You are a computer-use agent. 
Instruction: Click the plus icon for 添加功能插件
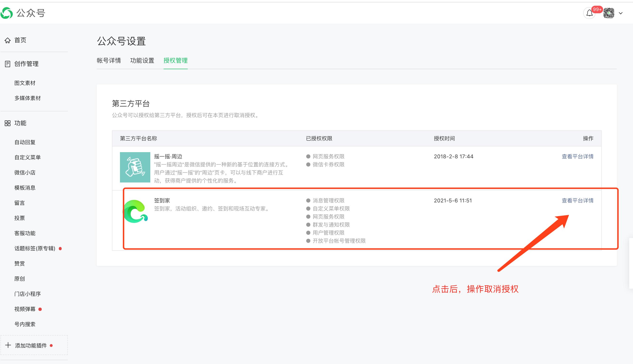[8, 345]
